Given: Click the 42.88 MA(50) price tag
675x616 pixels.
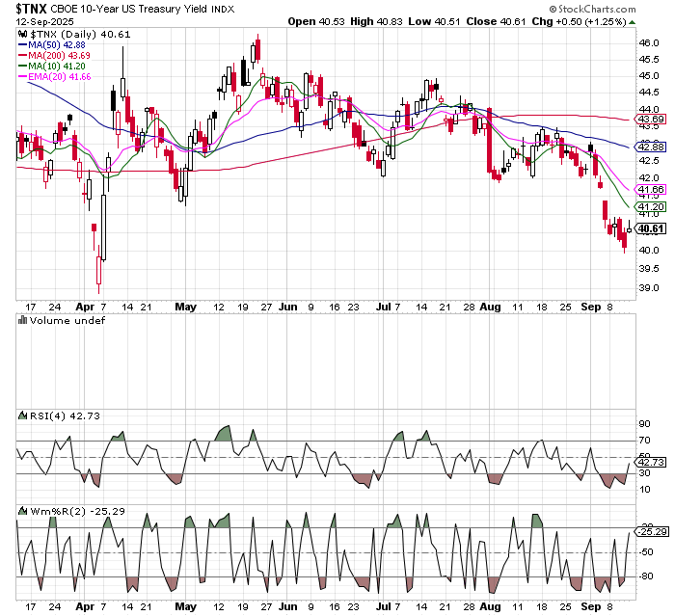Looking at the screenshot, I should (x=651, y=147).
